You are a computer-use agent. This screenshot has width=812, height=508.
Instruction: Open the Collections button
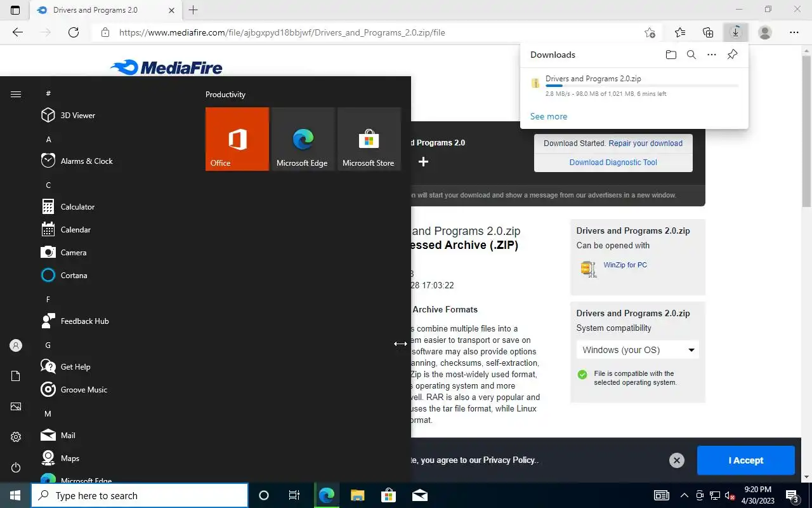coord(708,32)
